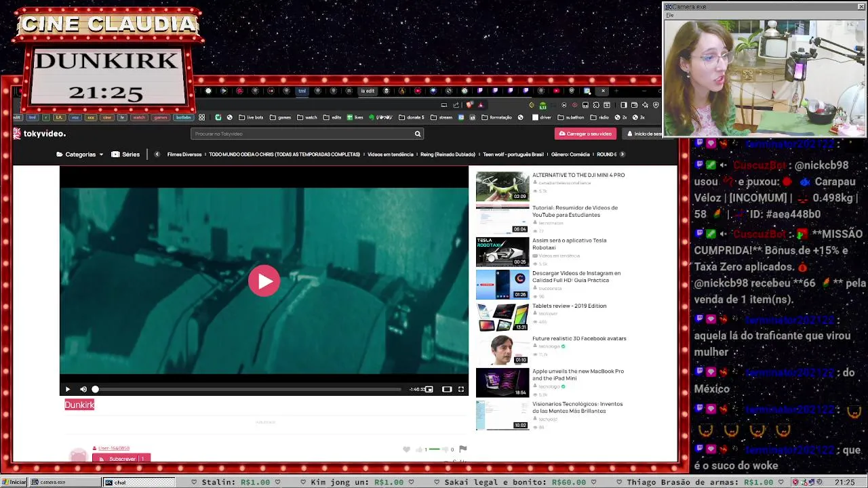Click the right arrow of the topics carousel

[623, 155]
